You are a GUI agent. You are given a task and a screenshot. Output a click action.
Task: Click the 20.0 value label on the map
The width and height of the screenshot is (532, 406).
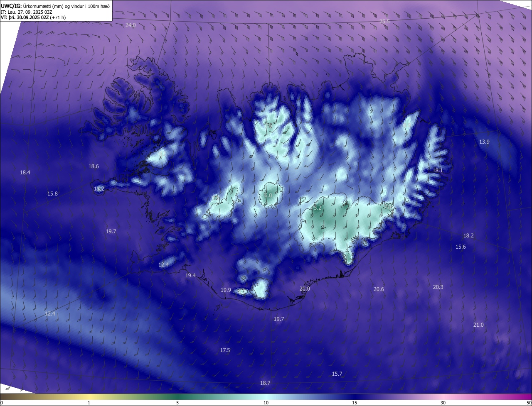click(305, 289)
